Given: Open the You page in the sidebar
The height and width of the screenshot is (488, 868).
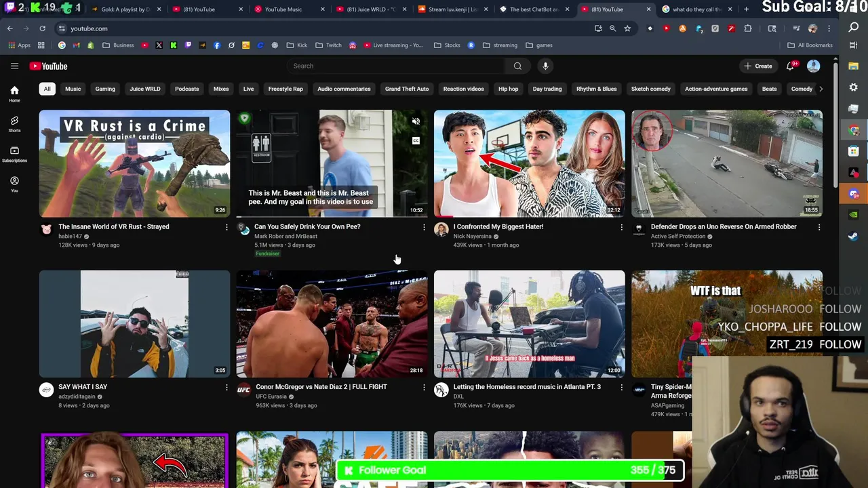Looking at the screenshot, I should click(x=14, y=184).
